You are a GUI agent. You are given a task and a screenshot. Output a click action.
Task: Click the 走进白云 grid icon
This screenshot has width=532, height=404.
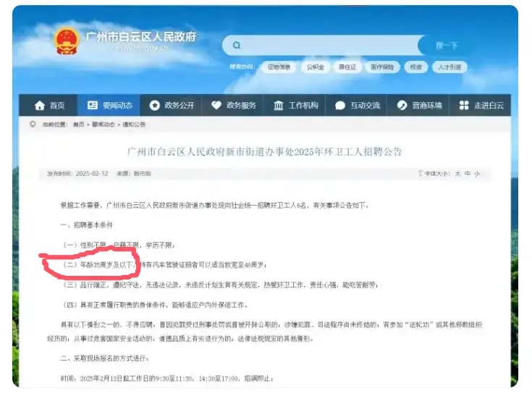[464, 106]
